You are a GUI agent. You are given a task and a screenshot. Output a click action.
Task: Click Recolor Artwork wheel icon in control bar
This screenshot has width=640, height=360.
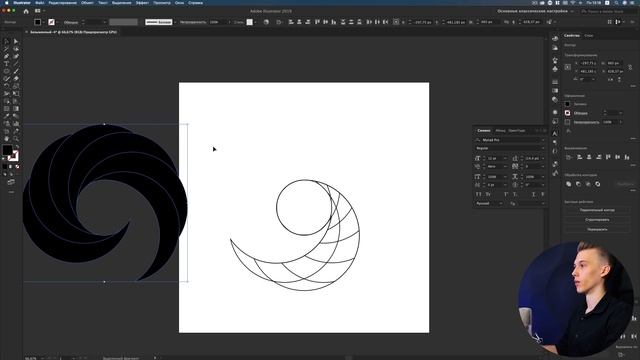pyautogui.click(x=266, y=22)
